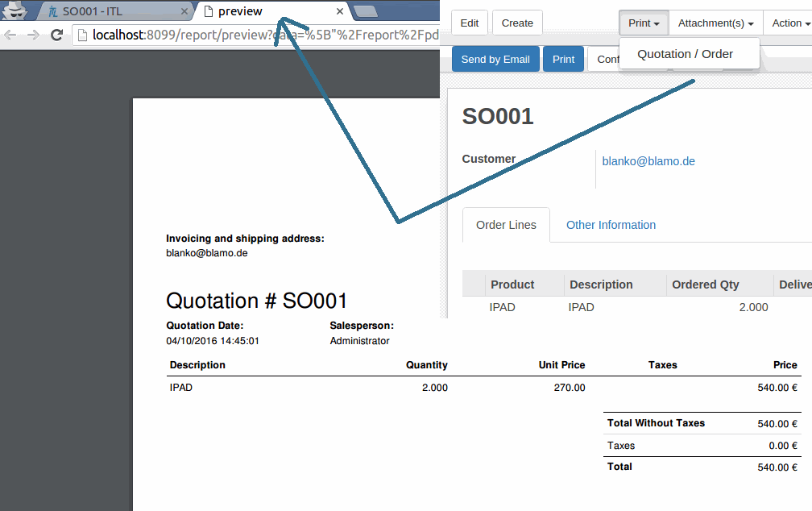Click the localhost URL address field
This screenshot has height=511, width=812.
click(x=266, y=35)
